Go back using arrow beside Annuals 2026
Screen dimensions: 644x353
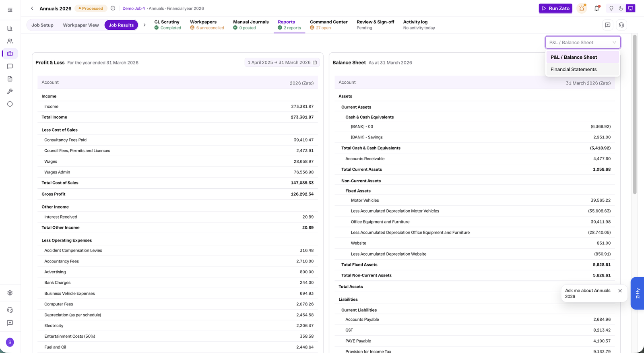32,8
